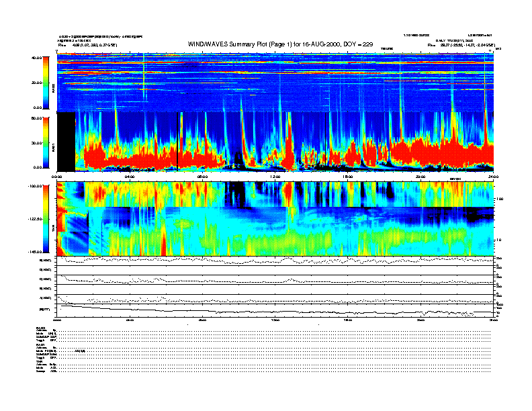Click the RAD2 spectrogram panel
This screenshot has height=411, width=532.
point(275,83)
